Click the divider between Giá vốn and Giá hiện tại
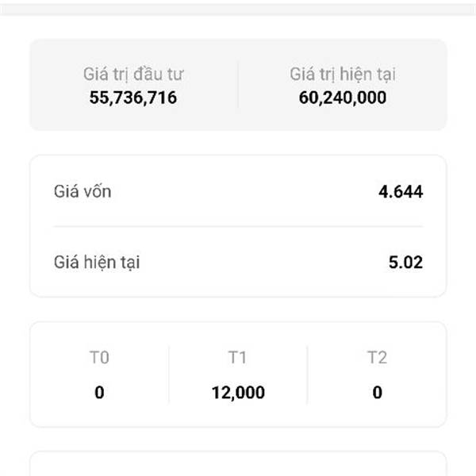 coord(238,227)
